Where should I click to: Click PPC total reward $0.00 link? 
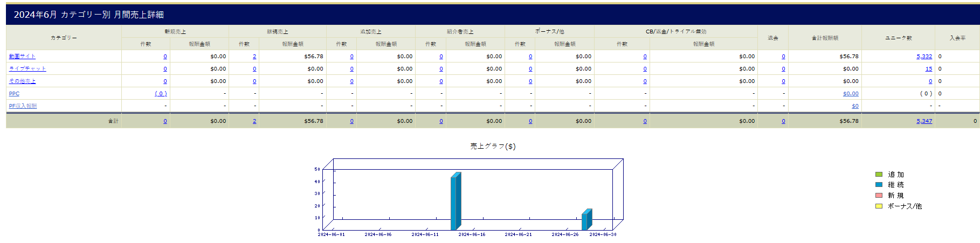click(851, 94)
